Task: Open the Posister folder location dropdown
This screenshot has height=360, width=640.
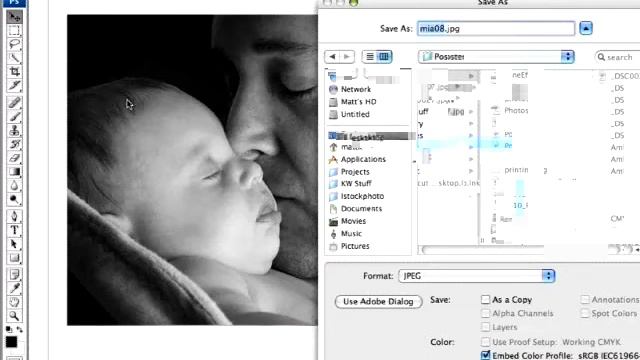Action: (496, 57)
